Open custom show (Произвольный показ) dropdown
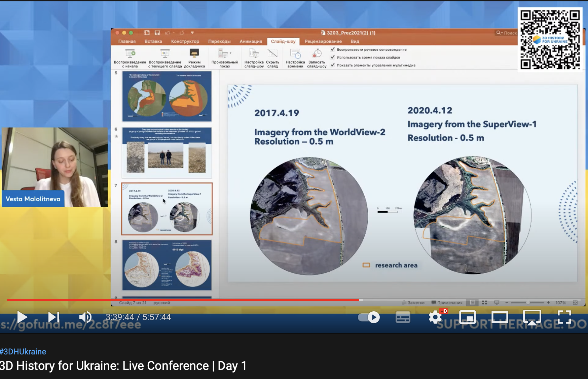This screenshot has width=588, height=379. [x=225, y=58]
